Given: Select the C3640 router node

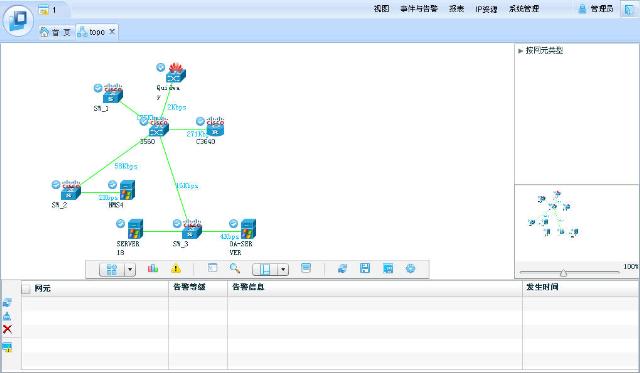Looking at the screenshot, I should pyautogui.click(x=215, y=130).
